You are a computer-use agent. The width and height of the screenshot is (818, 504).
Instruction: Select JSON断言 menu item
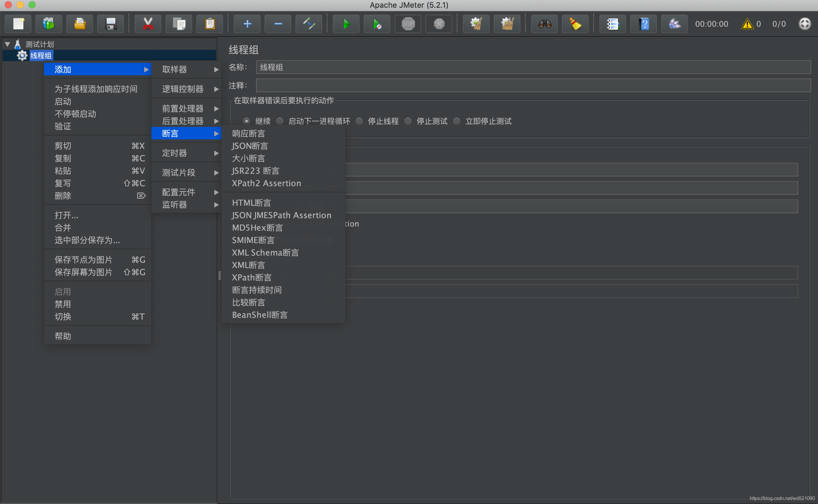(x=250, y=146)
